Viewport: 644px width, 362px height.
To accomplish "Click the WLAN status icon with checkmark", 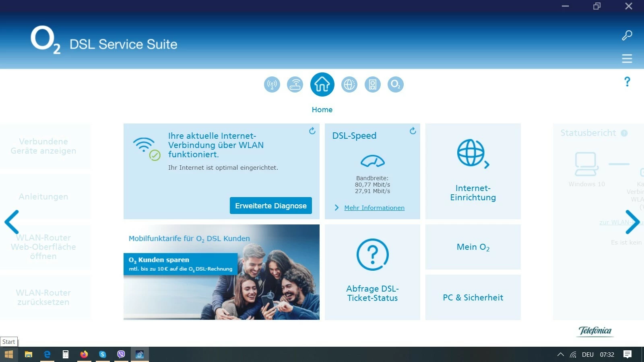I will pos(147,149).
